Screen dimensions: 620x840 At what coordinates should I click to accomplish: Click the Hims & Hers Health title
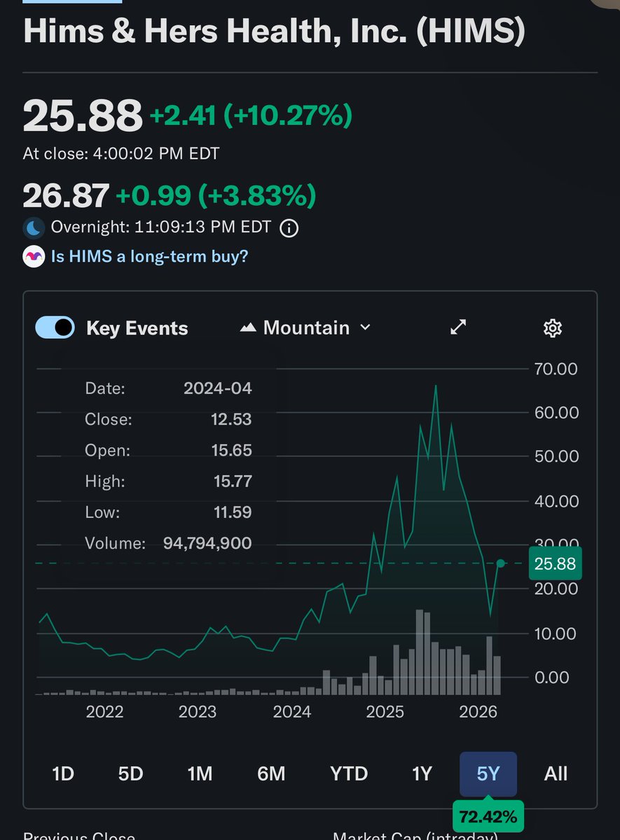point(275,33)
